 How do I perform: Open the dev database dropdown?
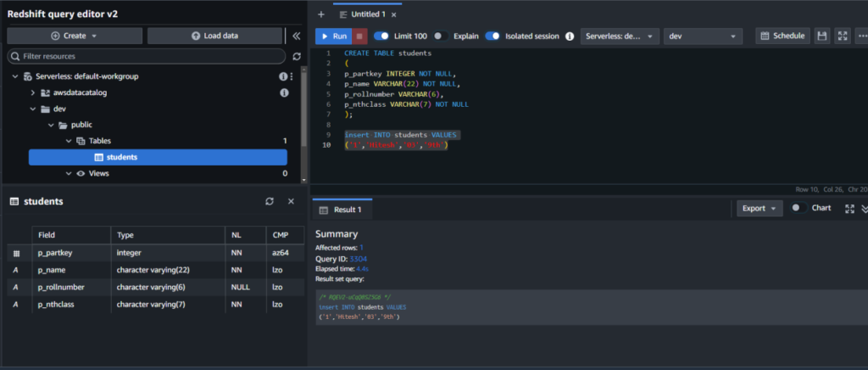(703, 36)
